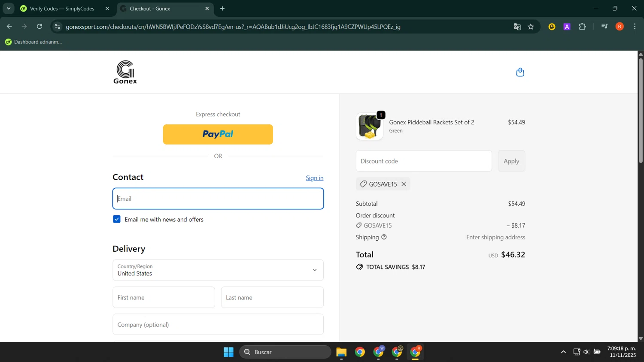The width and height of the screenshot is (644, 362).
Task: Open the Chrome profile avatar R
Action: [x=620, y=27]
